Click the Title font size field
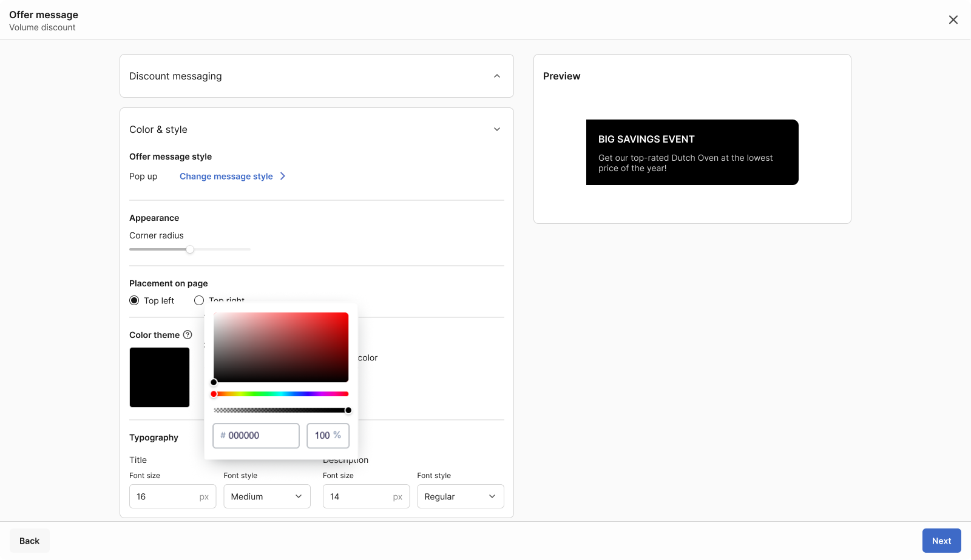The image size is (971, 560). pyautogui.click(x=164, y=496)
